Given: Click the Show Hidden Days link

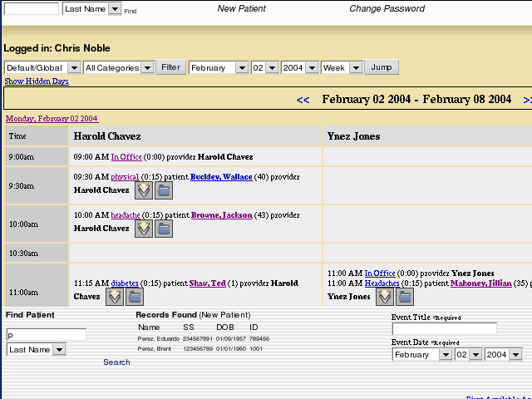Looking at the screenshot, I should 37,81.
